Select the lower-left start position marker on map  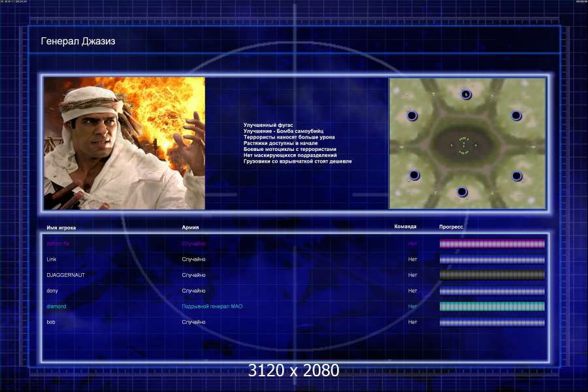tap(414, 175)
